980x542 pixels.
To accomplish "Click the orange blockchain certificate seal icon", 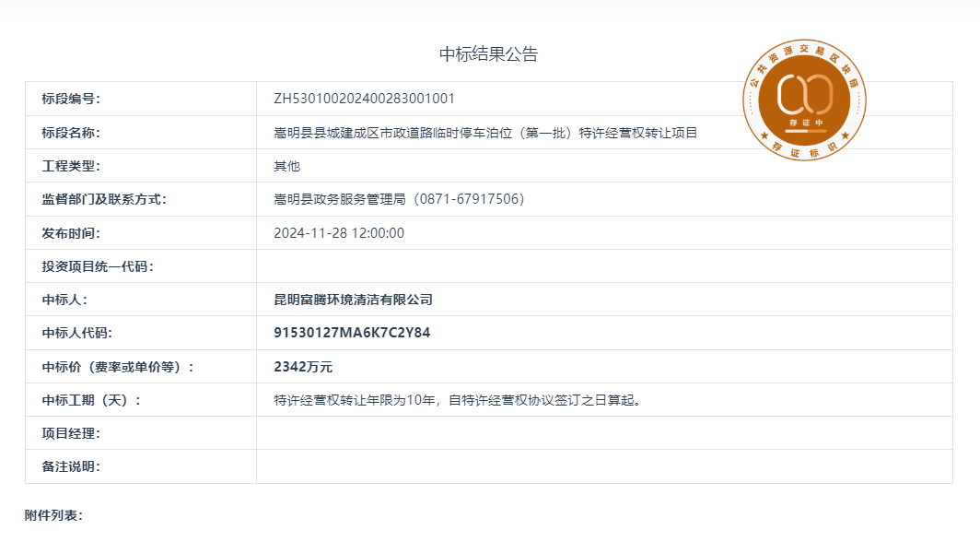I will (x=804, y=100).
